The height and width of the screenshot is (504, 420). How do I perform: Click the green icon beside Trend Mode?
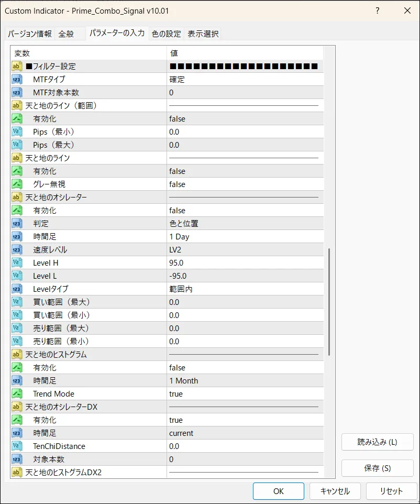point(17,394)
